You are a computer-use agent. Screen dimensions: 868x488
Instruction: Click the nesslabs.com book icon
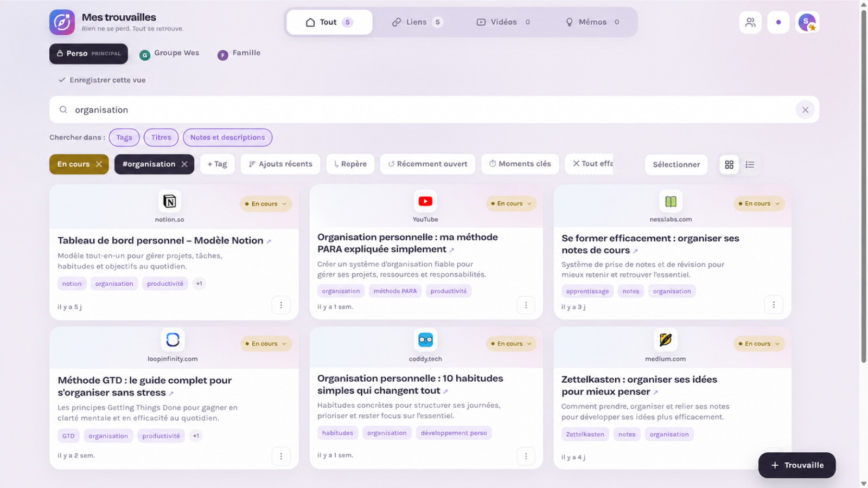tap(671, 201)
